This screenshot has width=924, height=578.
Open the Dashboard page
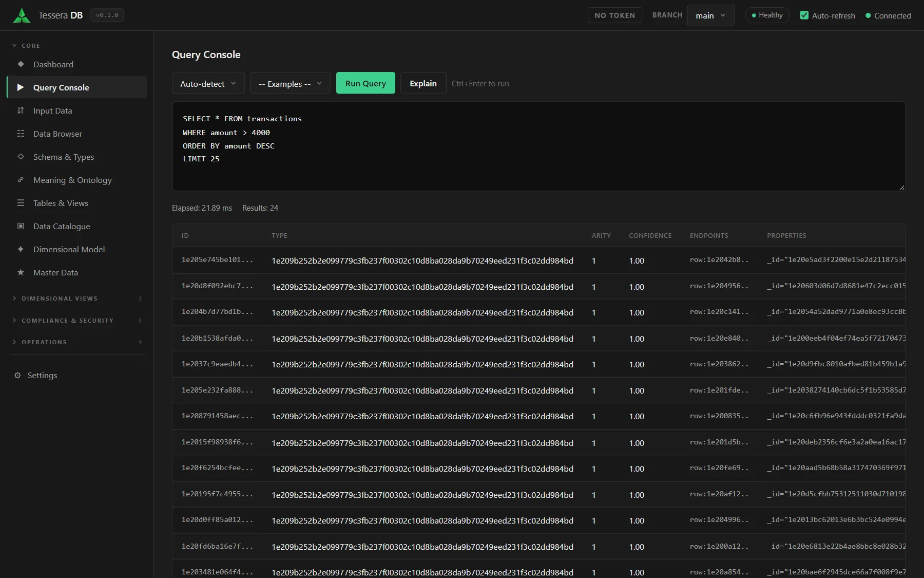click(x=77, y=64)
